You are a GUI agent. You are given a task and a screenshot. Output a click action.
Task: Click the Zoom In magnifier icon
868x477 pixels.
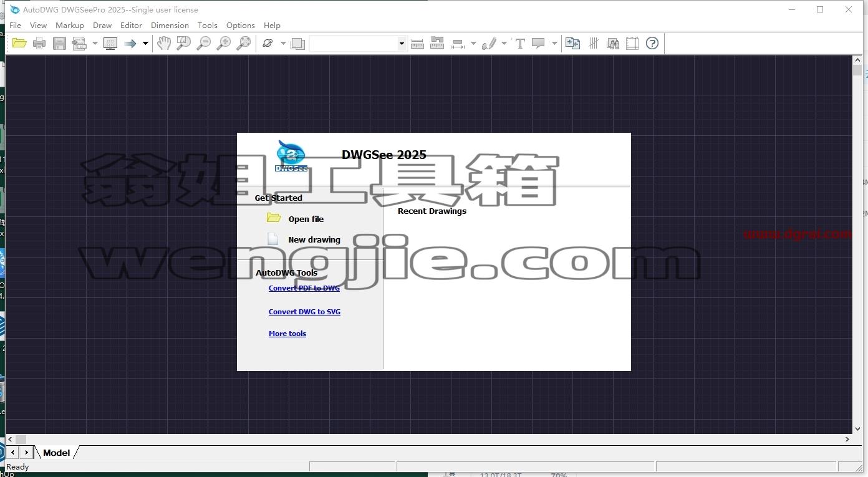(x=223, y=43)
